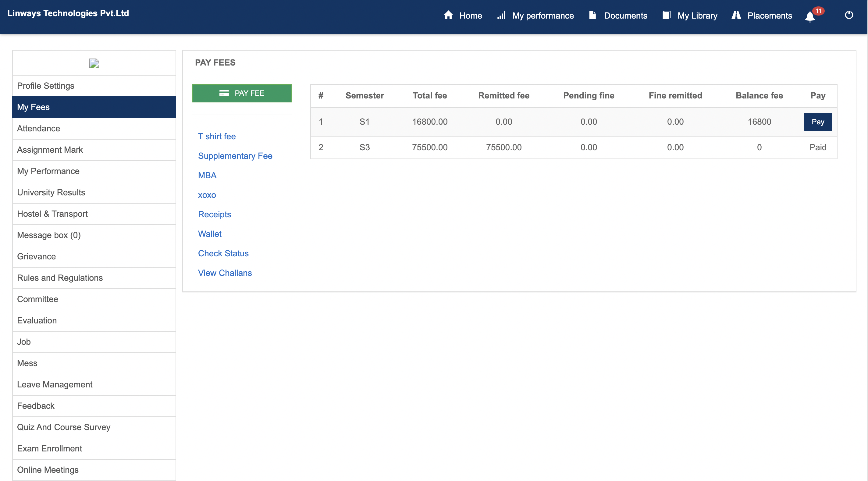This screenshot has width=868, height=481.
Task: Click Linways Technologies Pvt.Ltd brand title
Action: tap(68, 13)
